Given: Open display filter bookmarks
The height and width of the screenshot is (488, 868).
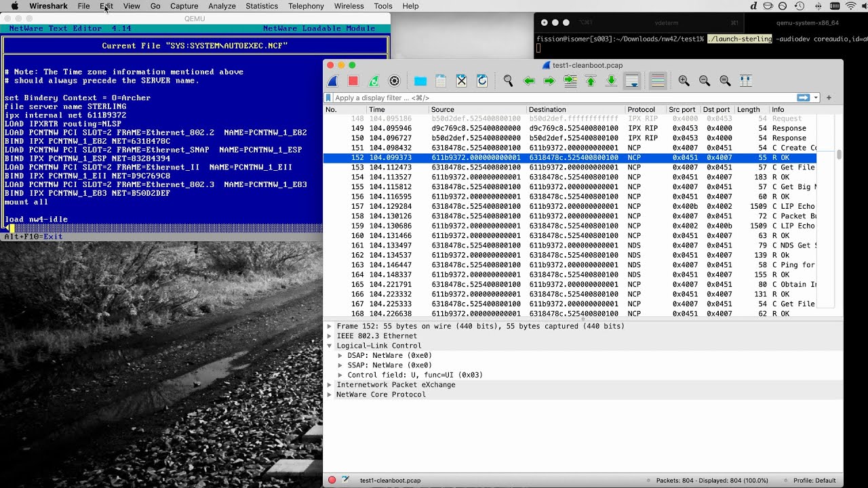Looking at the screenshot, I should coord(329,98).
